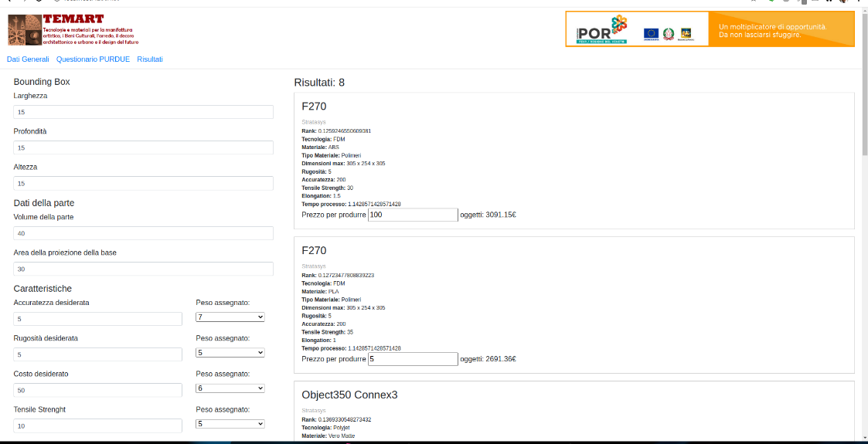Click 'Tensile Strength: 35' text
Viewport: 868px width, 444px height.
[328, 332]
